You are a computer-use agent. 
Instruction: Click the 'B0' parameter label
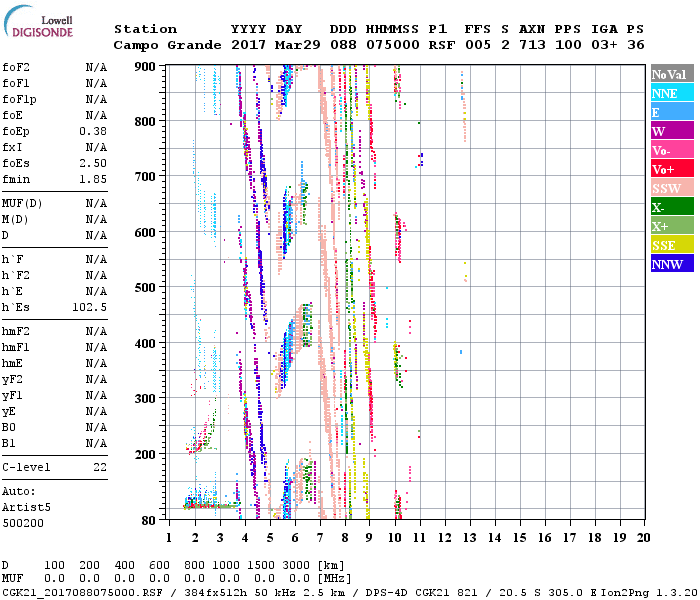point(8,427)
